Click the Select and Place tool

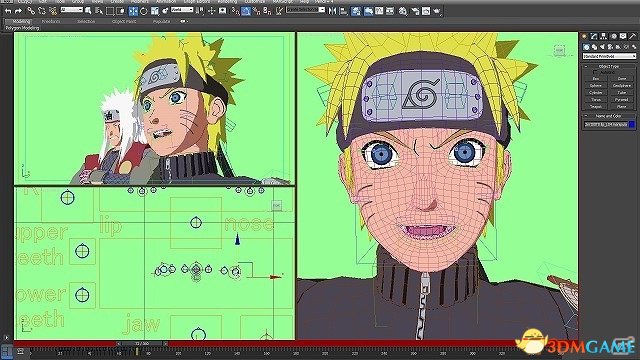[165, 11]
